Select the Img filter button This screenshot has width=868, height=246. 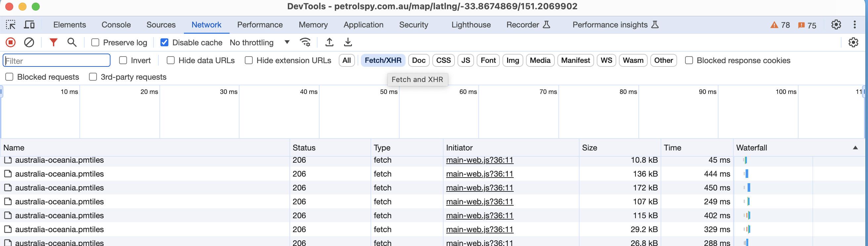click(512, 60)
